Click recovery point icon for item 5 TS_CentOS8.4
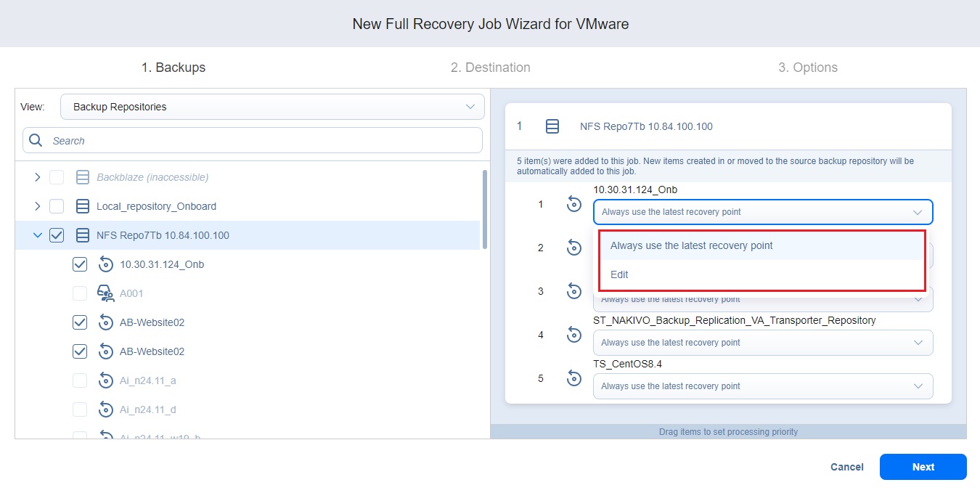Image resolution: width=980 pixels, height=493 pixels. (x=574, y=378)
